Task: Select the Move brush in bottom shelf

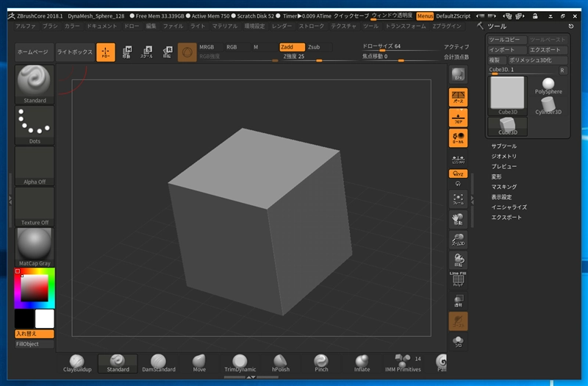Action: [199, 363]
